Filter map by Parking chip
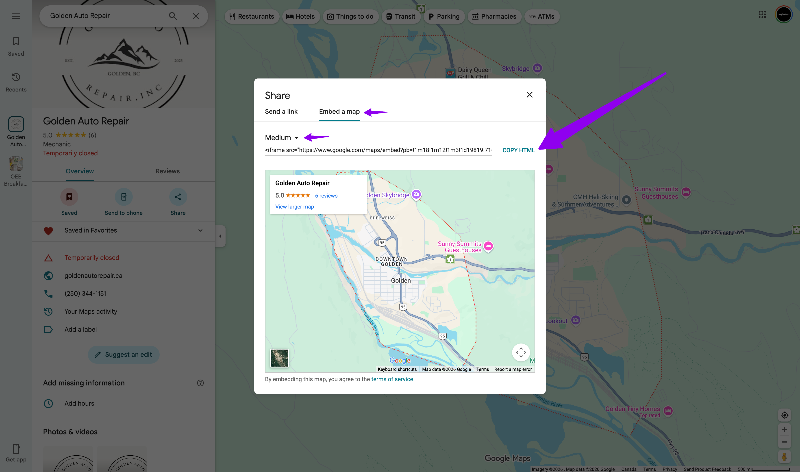Image resolution: width=800 pixels, height=472 pixels. coord(443,16)
